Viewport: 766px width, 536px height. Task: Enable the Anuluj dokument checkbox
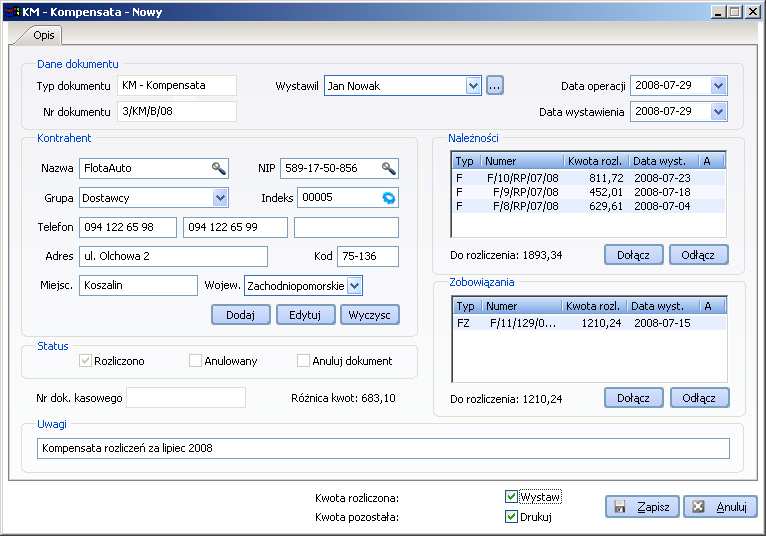point(303,361)
